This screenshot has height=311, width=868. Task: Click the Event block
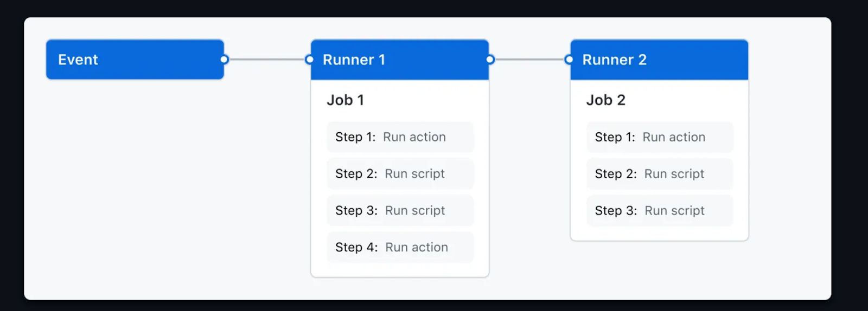click(135, 60)
